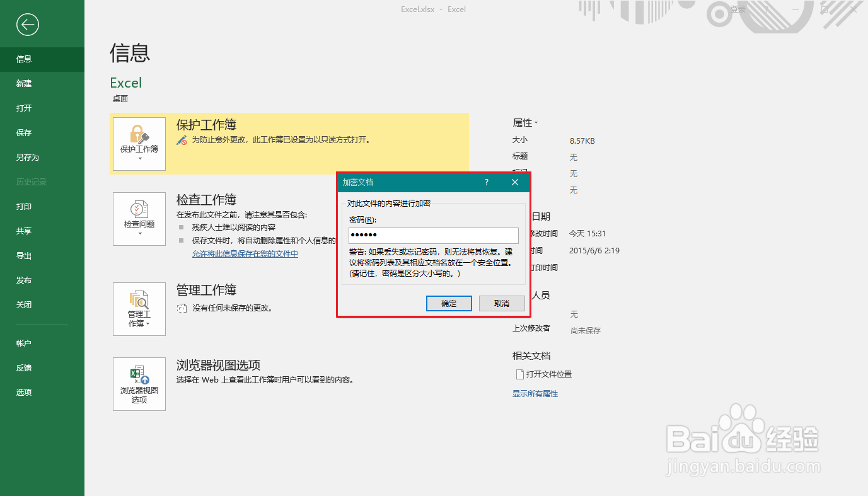The width and height of the screenshot is (868, 496).
Task: Click the file size value 8.57KB
Action: point(582,141)
